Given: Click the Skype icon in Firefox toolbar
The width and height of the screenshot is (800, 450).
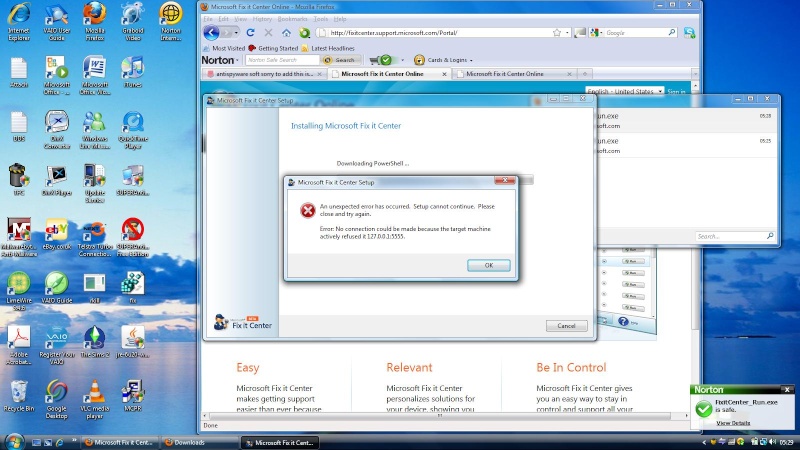Looking at the screenshot, I should [689, 33].
